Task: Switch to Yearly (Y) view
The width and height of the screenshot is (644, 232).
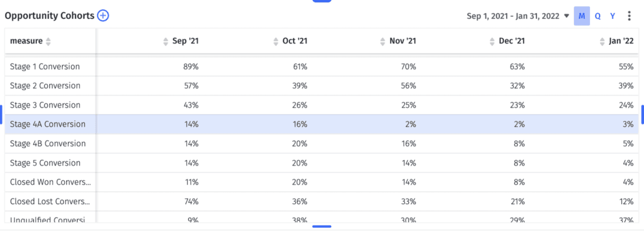Action: [x=612, y=16]
